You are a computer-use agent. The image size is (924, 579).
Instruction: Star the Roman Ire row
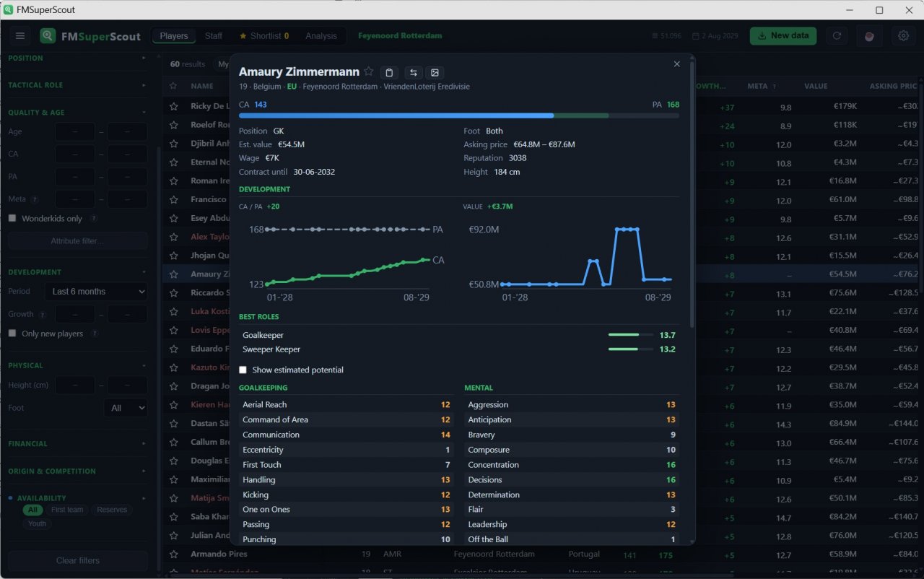[x=173, y=181]
